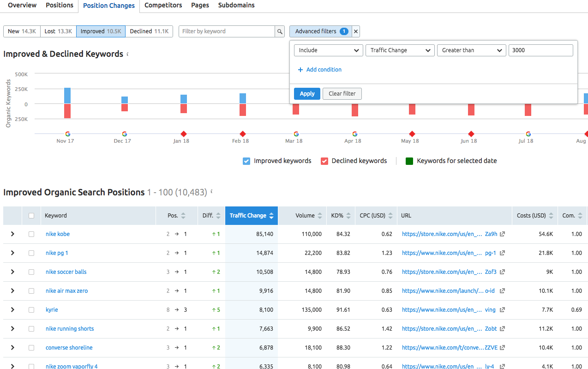Open external link for kyrie URL
The image size is (588, 369).
pos(503,310)
